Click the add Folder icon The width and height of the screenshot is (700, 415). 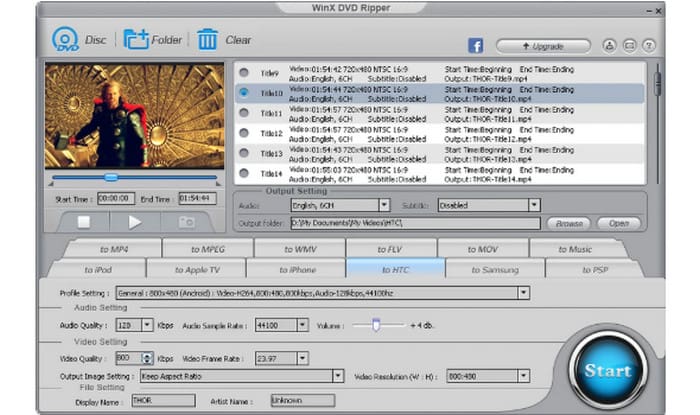pyautogui.click(x=136, y=40)
